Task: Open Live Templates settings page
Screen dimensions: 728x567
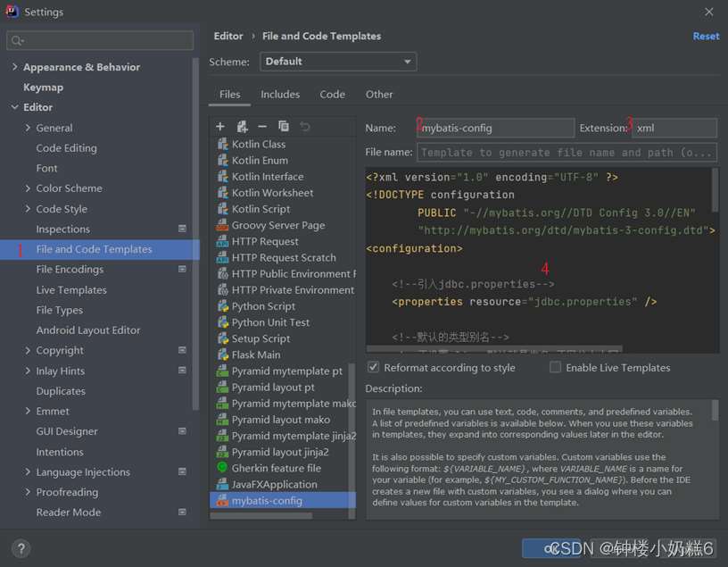Action: coord(71,289)
